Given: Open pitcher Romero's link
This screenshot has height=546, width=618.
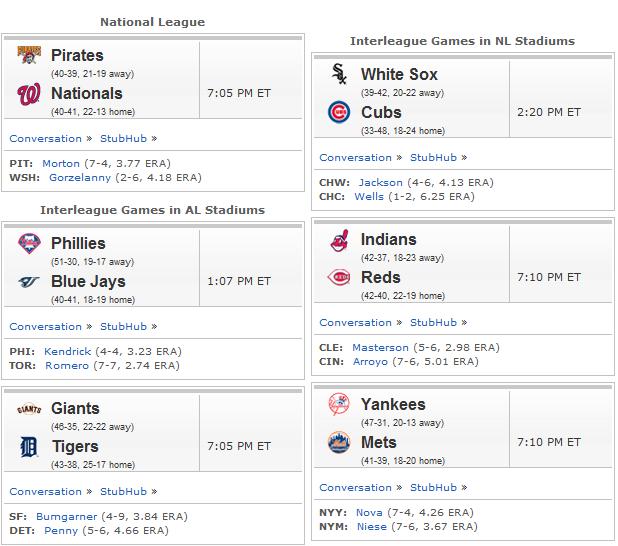Looking at the screenshot, I should pos(67,366).
